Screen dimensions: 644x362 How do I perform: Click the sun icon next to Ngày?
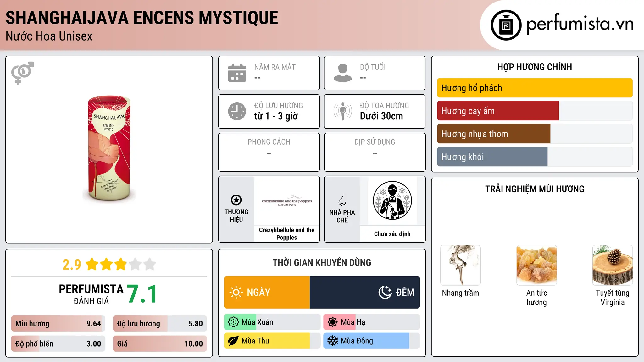(x=236, y=292)
